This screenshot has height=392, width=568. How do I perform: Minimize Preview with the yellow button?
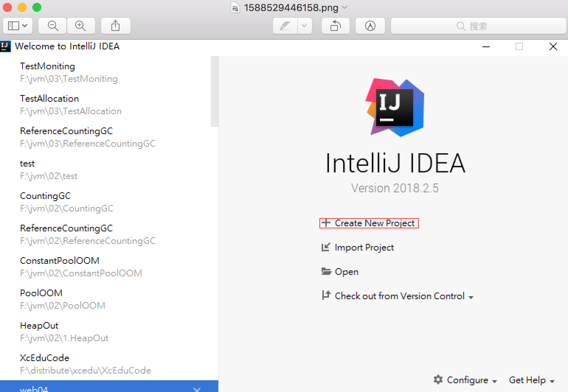click(x=22, y=7)
